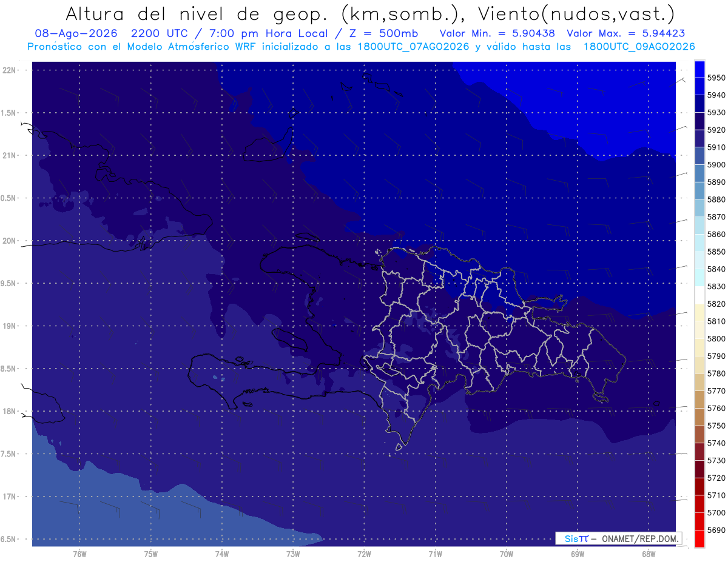
Task: Pick the legend swatch between 5900 and 5910
Action: [699, 156]
